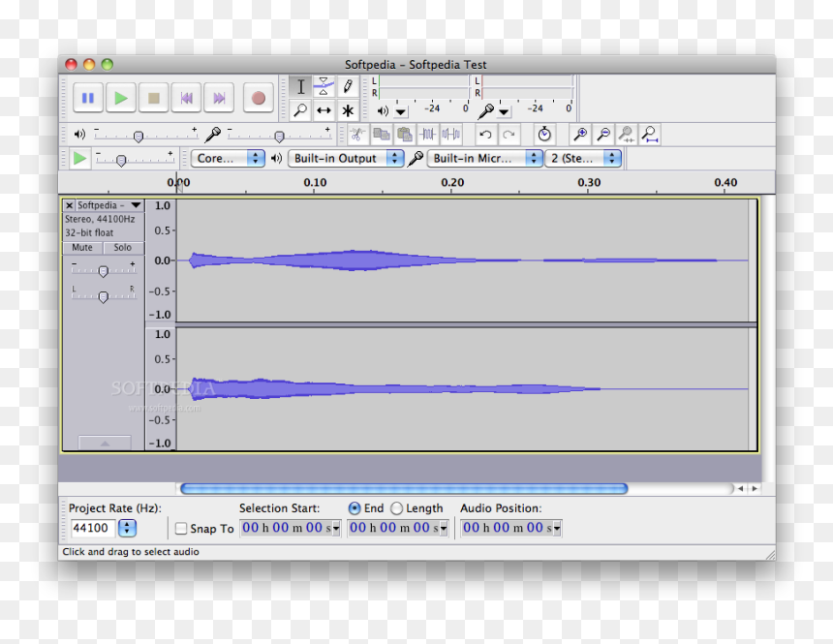Click the 0.30 mark on timeline
The width and height of the screenshot is (833, 644).
589,182
